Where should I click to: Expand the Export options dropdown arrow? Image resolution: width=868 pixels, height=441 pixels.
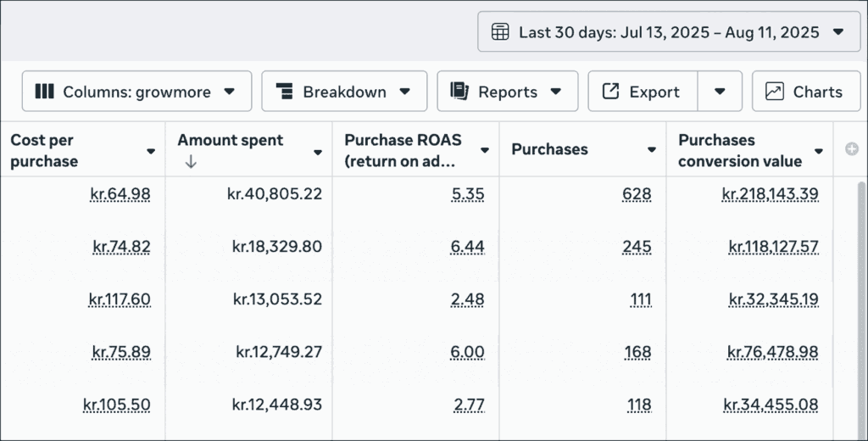720,92
